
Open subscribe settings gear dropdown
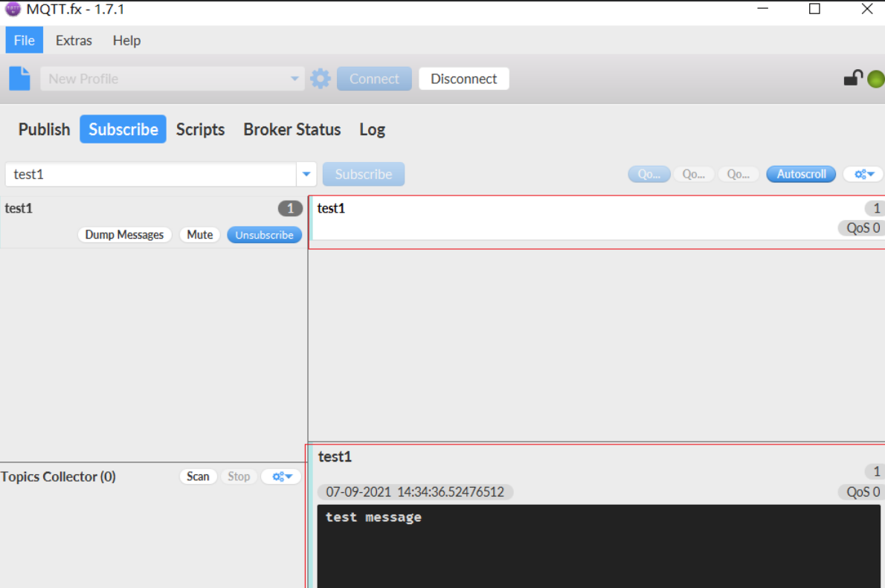863,175
